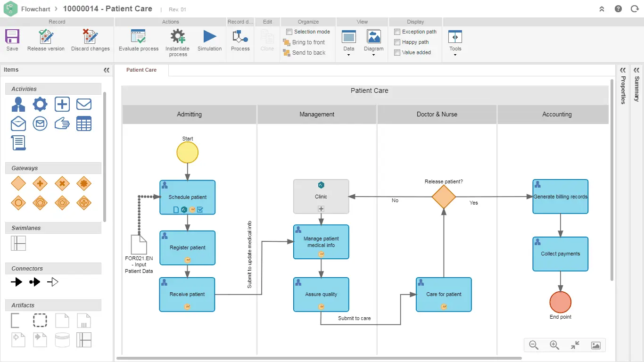The width and height of the screenshot is (644, 362).
Task: Switch to the Patient Care tab
Action: tap(141, 70)
